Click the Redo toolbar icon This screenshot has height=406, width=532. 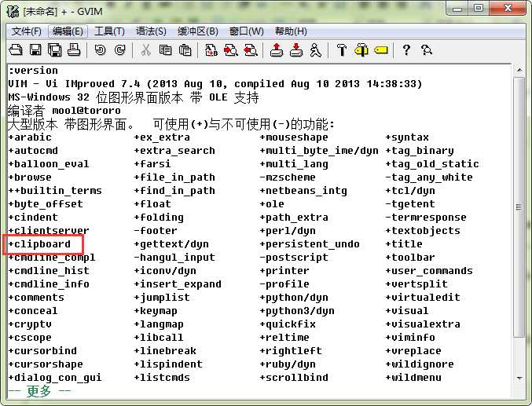pos(119,50)
